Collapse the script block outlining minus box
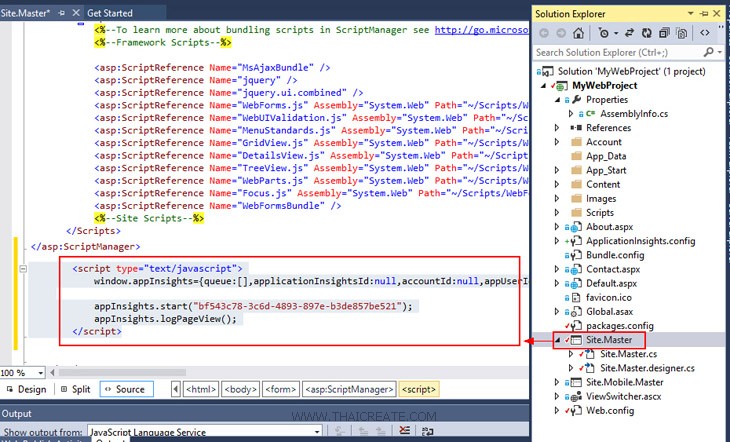 (x=23, y=269)
